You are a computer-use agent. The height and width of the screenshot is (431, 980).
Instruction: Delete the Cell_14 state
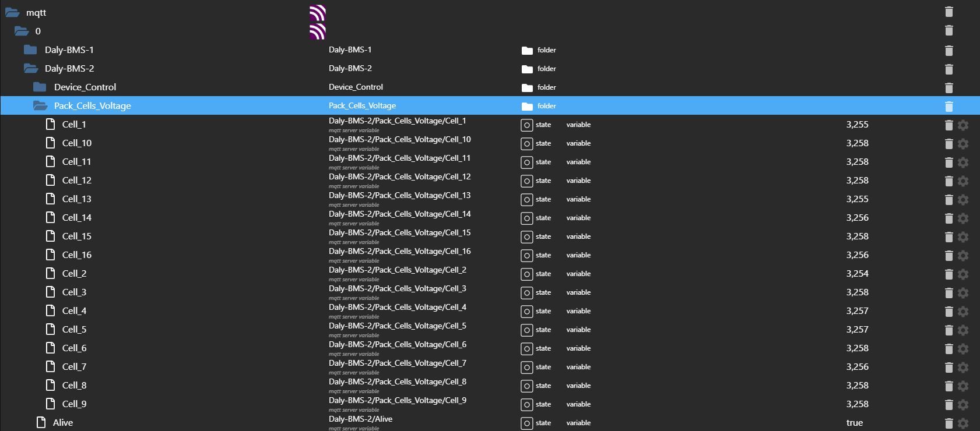[949, 218]
